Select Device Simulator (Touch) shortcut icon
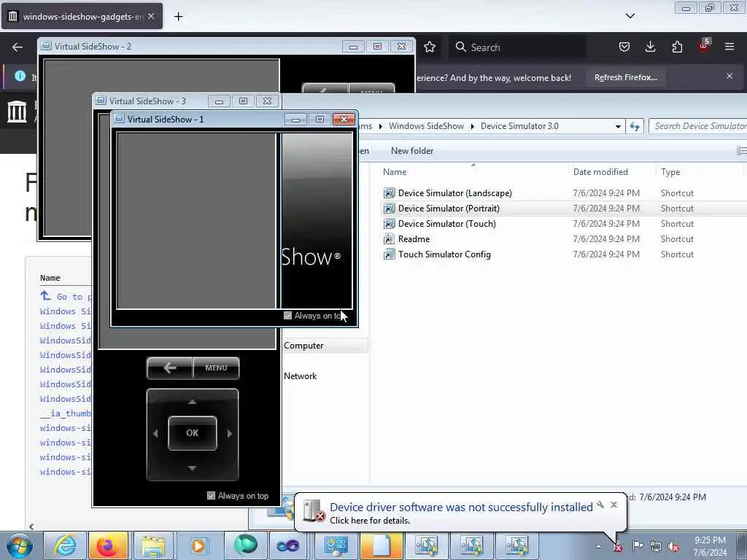Image resolution: width=747 pixels, height=560 pixels. [x=390, y=224]
